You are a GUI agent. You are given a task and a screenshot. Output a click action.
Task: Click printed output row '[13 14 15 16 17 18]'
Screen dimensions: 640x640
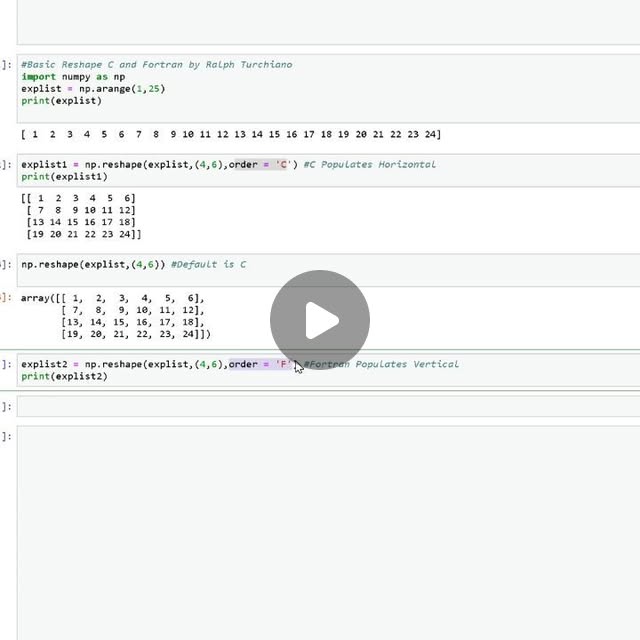click(x=81, y=222)
